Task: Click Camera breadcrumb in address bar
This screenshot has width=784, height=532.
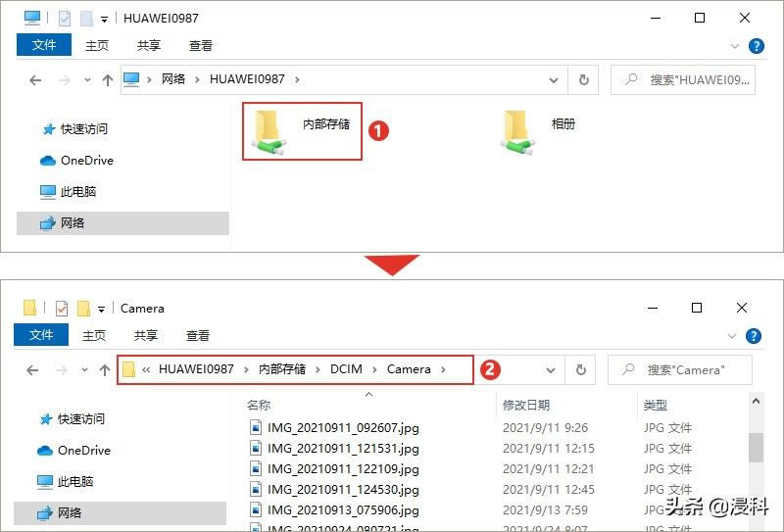Action: [409, 369]
